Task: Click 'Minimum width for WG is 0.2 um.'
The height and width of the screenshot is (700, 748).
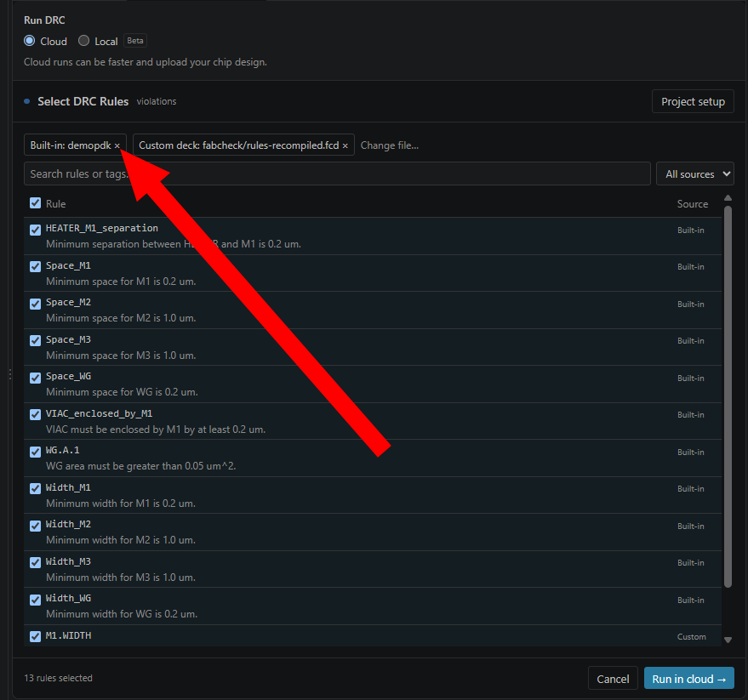Action: click(122, 614)
